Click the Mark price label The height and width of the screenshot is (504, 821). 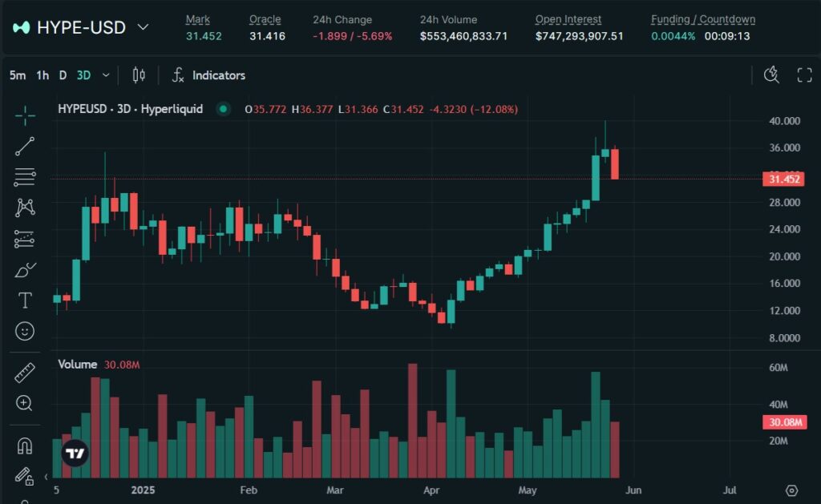(x=197, y=19)
